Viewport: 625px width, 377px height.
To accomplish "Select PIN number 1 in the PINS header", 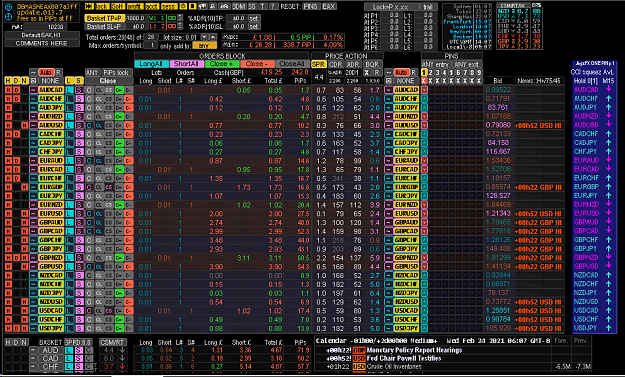I will 424,73.
